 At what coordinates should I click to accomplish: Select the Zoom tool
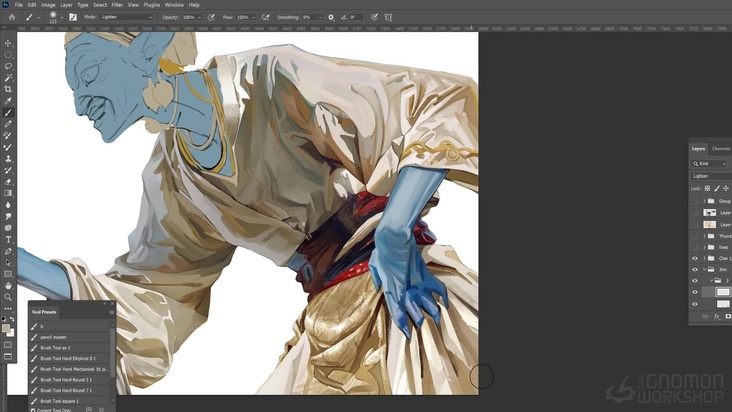8,297
